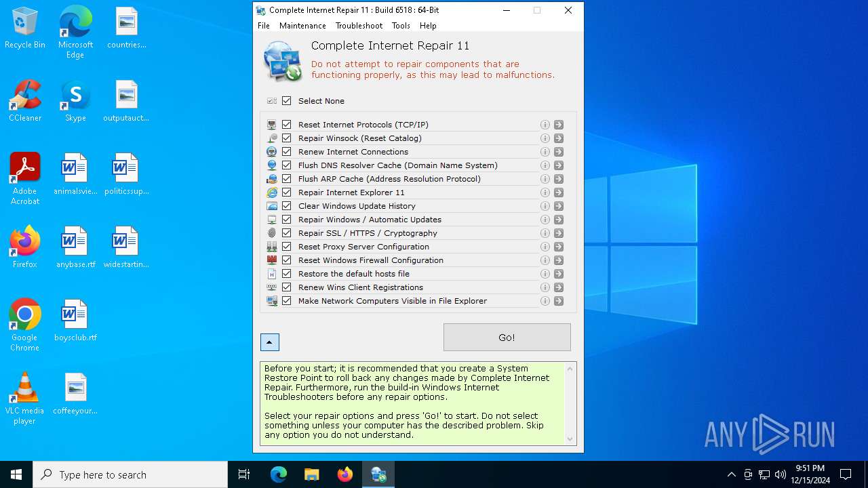This screenshot has width=868, height=488.
Task: Run Restore the default hosts file arrow
Action: pyautogui.click(x=559, y=274)
